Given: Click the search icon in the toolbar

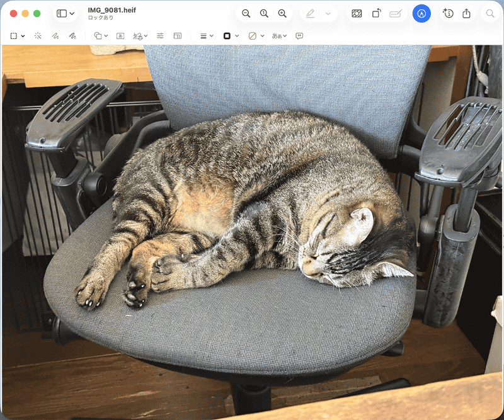Looking at the screenshot, I should click(489, 12).
